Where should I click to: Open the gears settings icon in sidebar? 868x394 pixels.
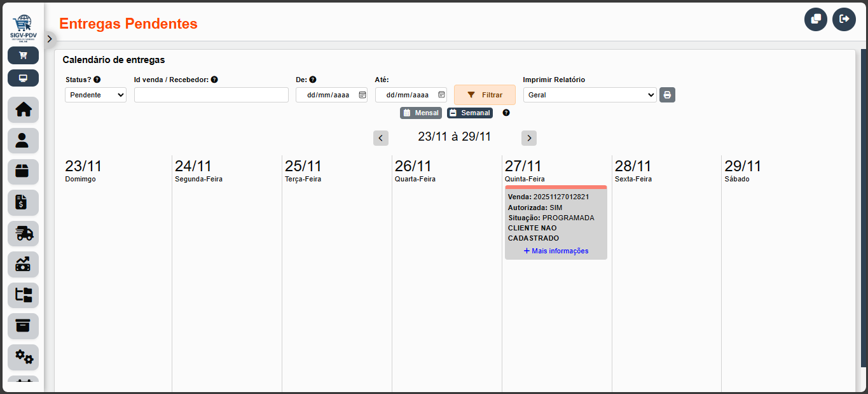click(x=23, y=357)
